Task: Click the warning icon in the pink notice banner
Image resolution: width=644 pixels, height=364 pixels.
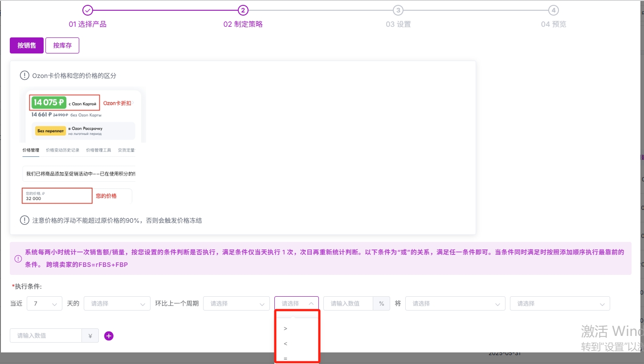Action: point(18,258)
